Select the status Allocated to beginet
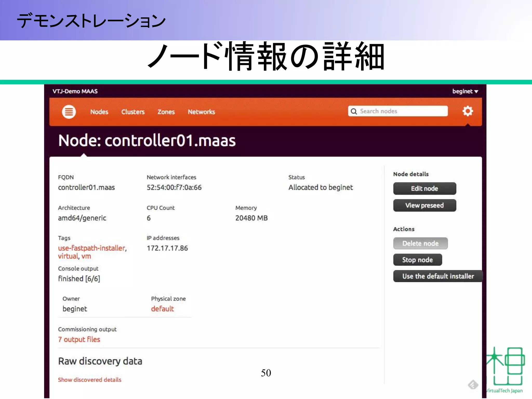Screen dimensions: 532x399 [x=321, y=188]
